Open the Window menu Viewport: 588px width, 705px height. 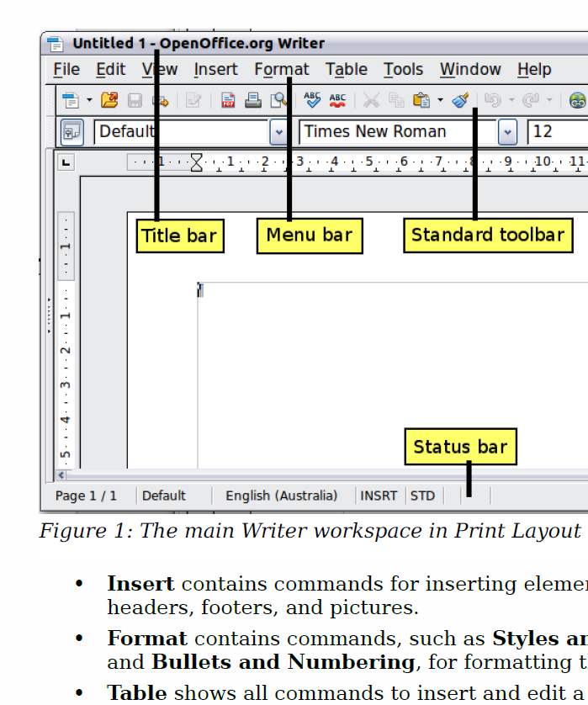pyautogui.click(x=470, y=69)
